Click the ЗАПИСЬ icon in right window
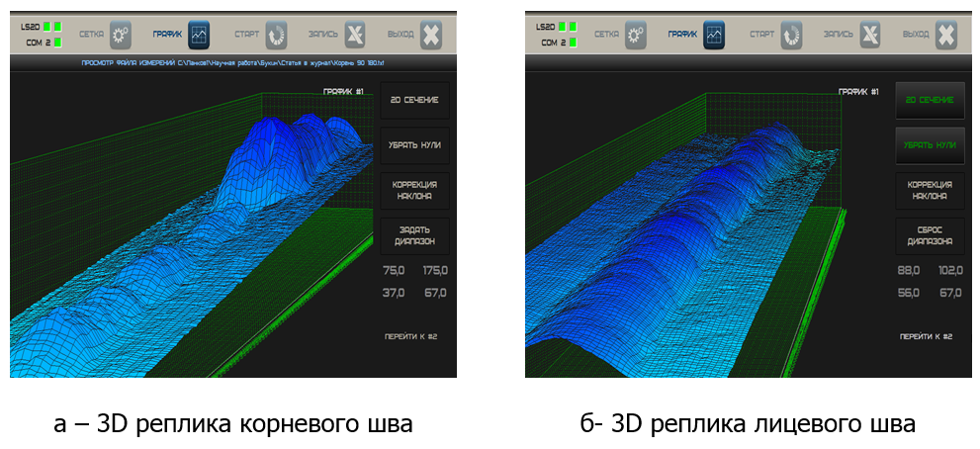This screenshot has width=980, height=449. click(869, 35)
